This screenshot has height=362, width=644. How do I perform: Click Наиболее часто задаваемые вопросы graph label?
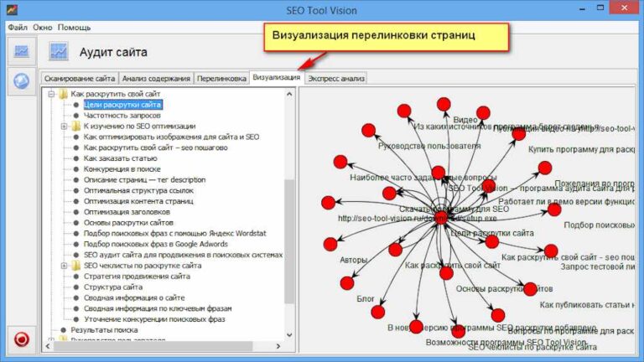pyautogui.click(x=423, y=178)
